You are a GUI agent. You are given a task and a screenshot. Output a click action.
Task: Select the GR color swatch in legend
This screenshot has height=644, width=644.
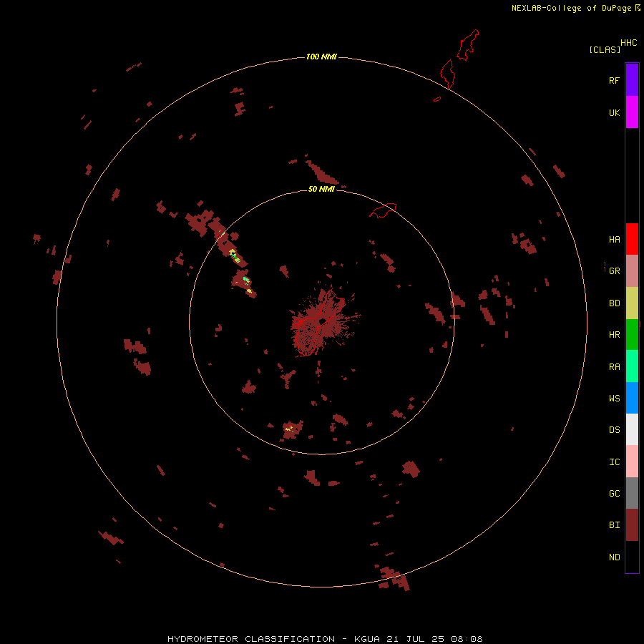tap(632, 271)
